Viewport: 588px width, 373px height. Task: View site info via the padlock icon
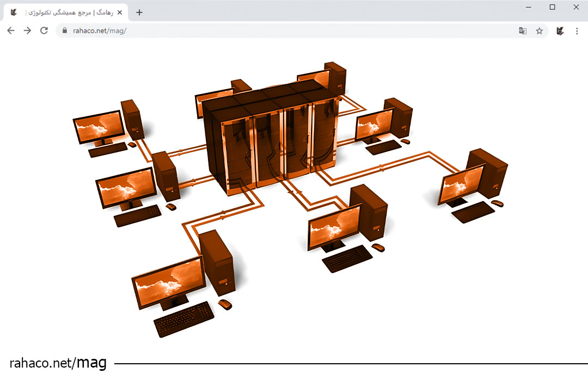pos(64,31)
